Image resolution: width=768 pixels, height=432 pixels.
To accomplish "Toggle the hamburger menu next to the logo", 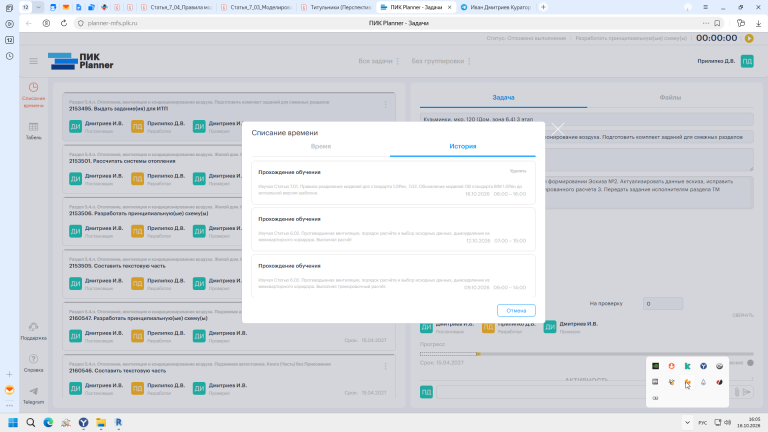I will pos(33,61).
